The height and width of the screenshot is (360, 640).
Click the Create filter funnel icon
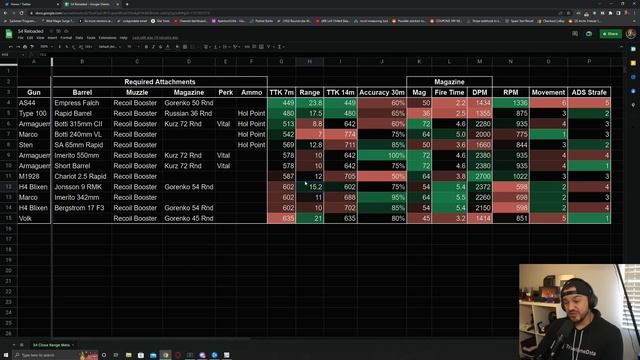268,47
